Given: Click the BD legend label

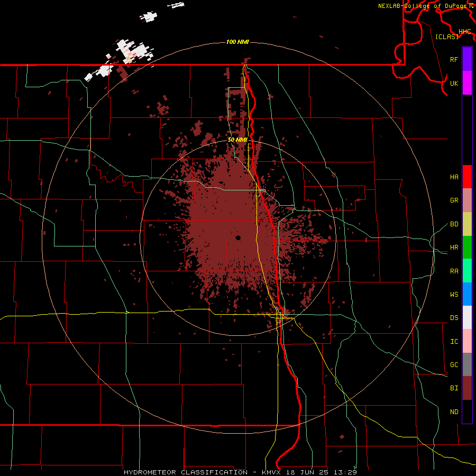Looking at the screenshot, I should (x=454, y=224).
